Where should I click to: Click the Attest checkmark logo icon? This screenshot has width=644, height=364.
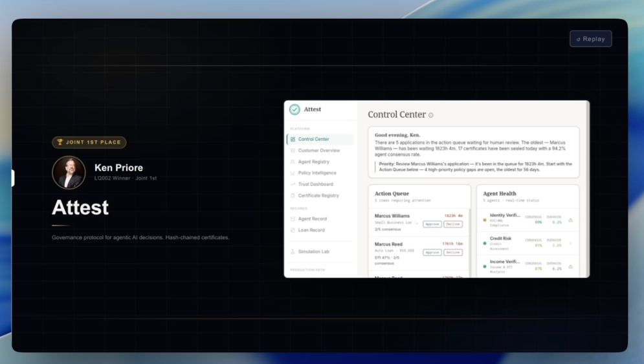[x=294, y=109]
